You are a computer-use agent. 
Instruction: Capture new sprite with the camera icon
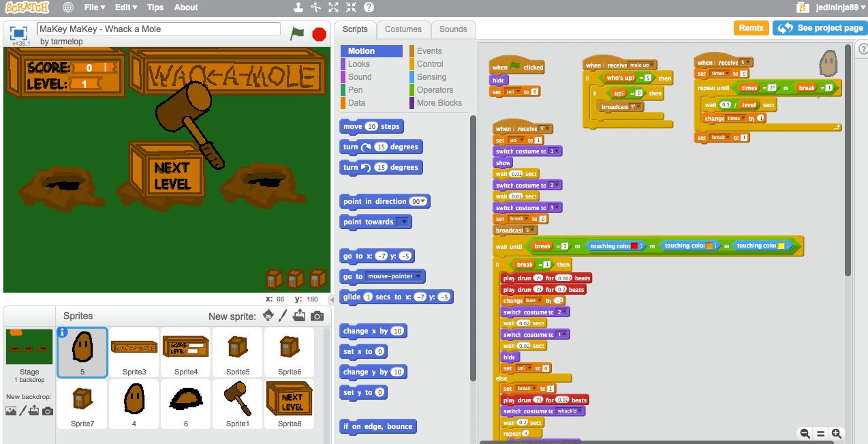pyautogui.click(x=316, y=316)
